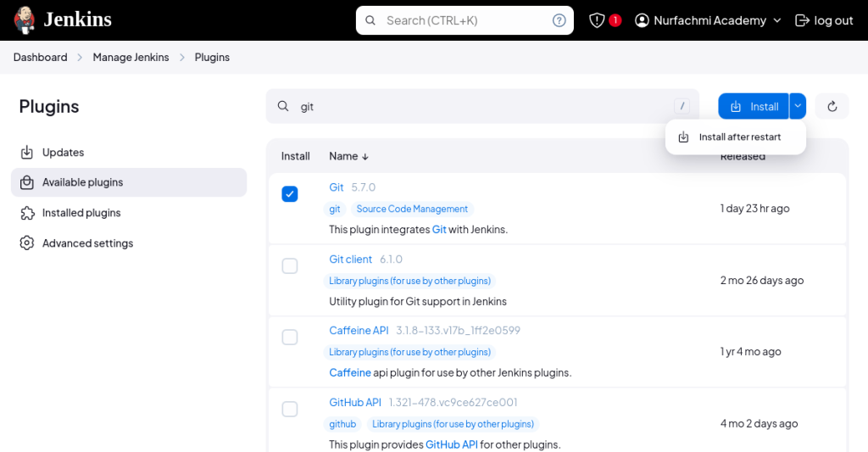Click the search help question mark icon
Viewport: 868px width, 452px height.
559,20
